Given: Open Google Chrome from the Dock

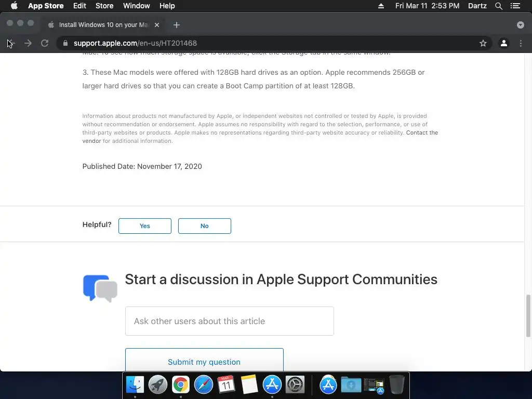Looking at the screenshot, I should coord(180,385).
